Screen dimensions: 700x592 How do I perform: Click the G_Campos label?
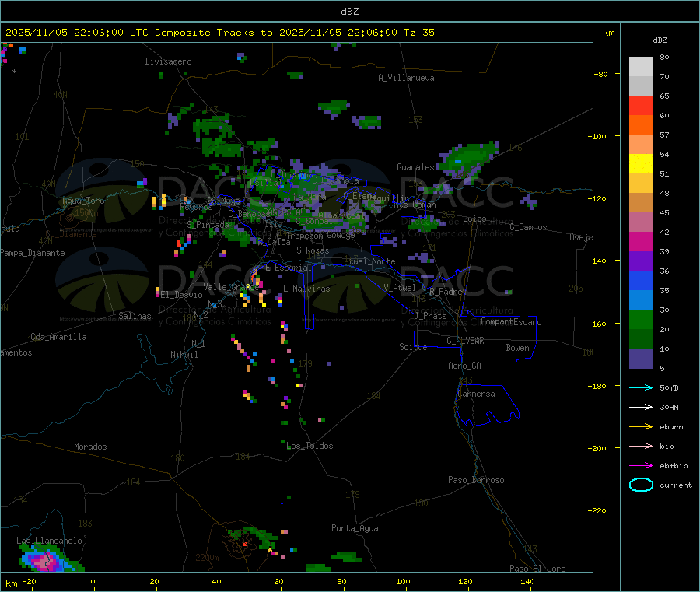click(528, 227)
